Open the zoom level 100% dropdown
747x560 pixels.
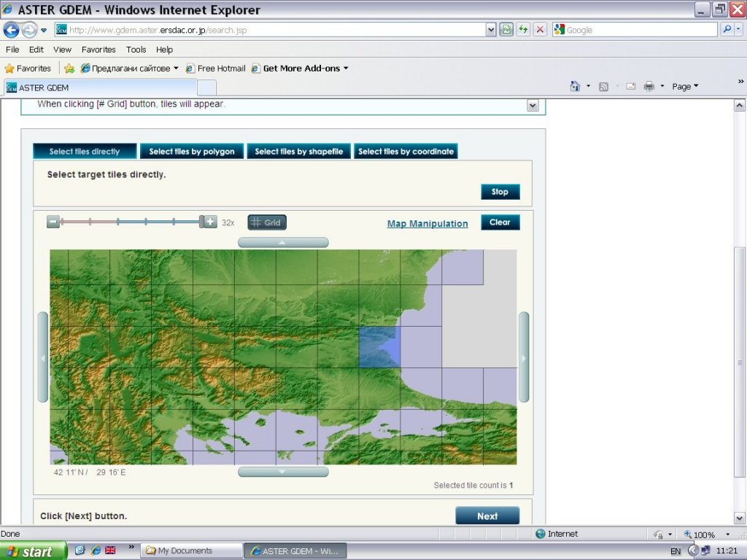click(x=727, y=534)
